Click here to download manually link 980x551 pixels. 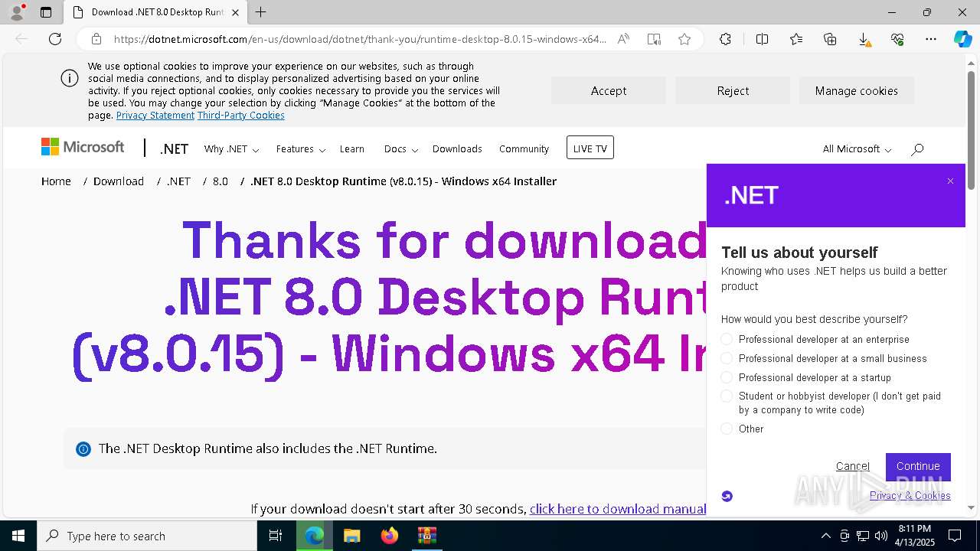(x=617, y=509)
